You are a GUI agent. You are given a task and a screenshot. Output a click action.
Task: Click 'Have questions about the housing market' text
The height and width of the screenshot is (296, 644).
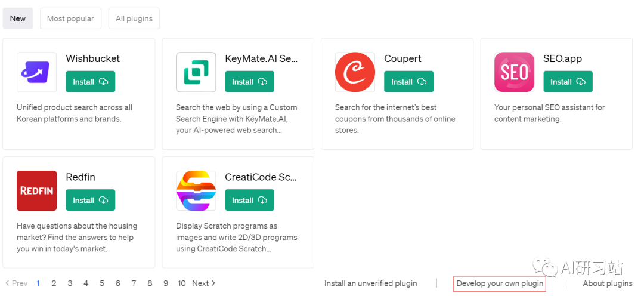[77, 237]
